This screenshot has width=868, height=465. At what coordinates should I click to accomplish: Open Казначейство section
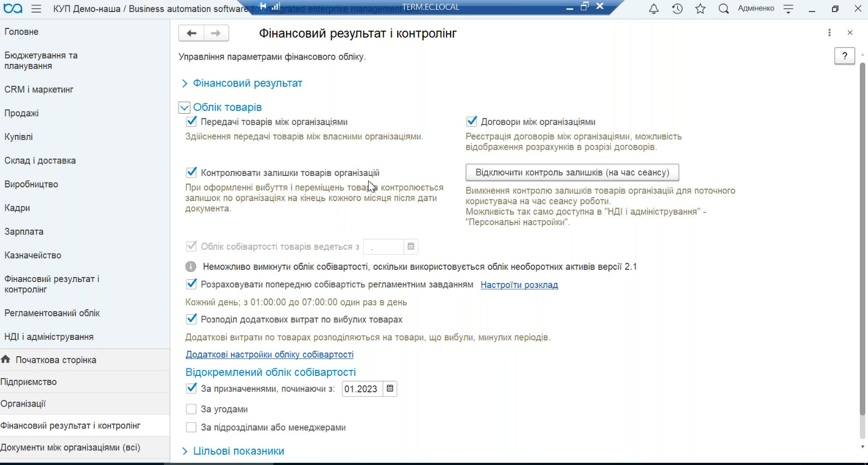pyautogui.click(x=33, y=255)
